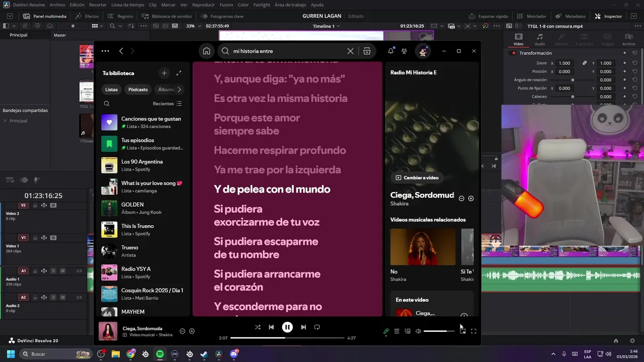Screen dimensions: 644x362
Task: Click Cambiar a vídeo button
Action: (x=417, y=177)
